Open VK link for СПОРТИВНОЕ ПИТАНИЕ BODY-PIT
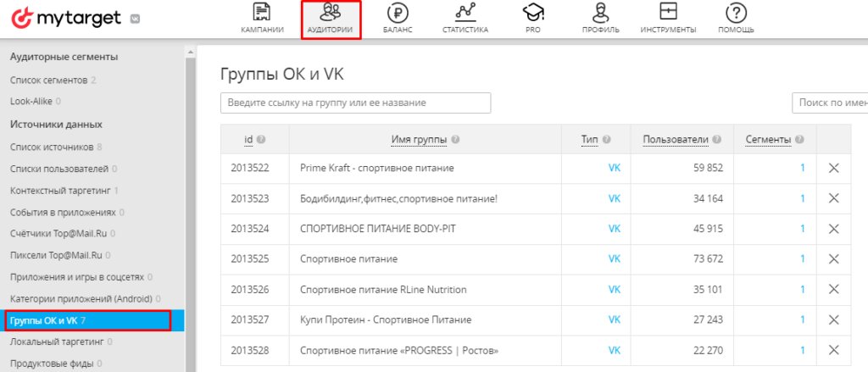The height and width of the screenshot is (372, 868). (615, 229)
